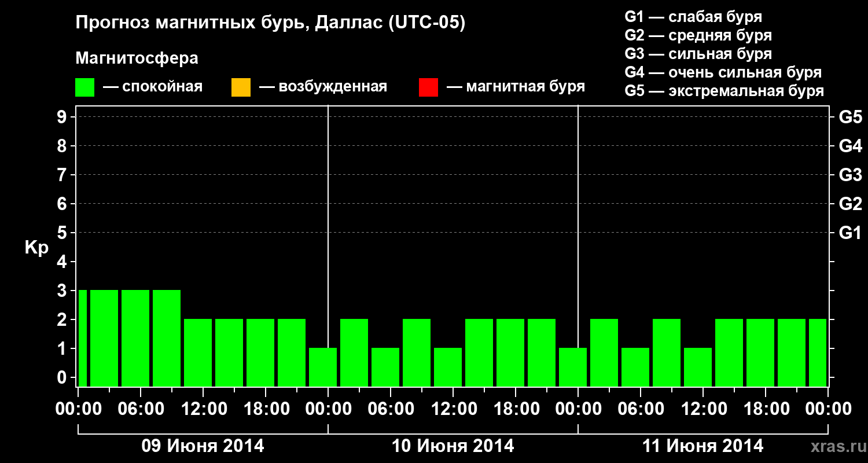Click the 'Kp' vertical axis title
Screen dimensions: 868x463
pos(36,248)
